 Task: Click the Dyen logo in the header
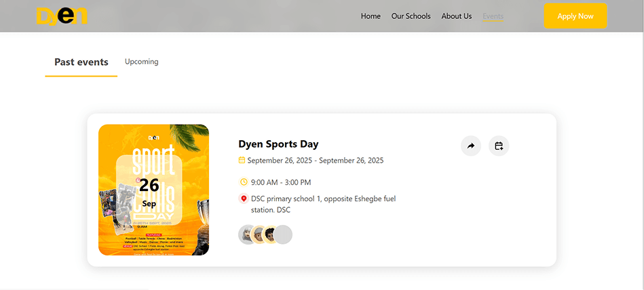[62, 16]
